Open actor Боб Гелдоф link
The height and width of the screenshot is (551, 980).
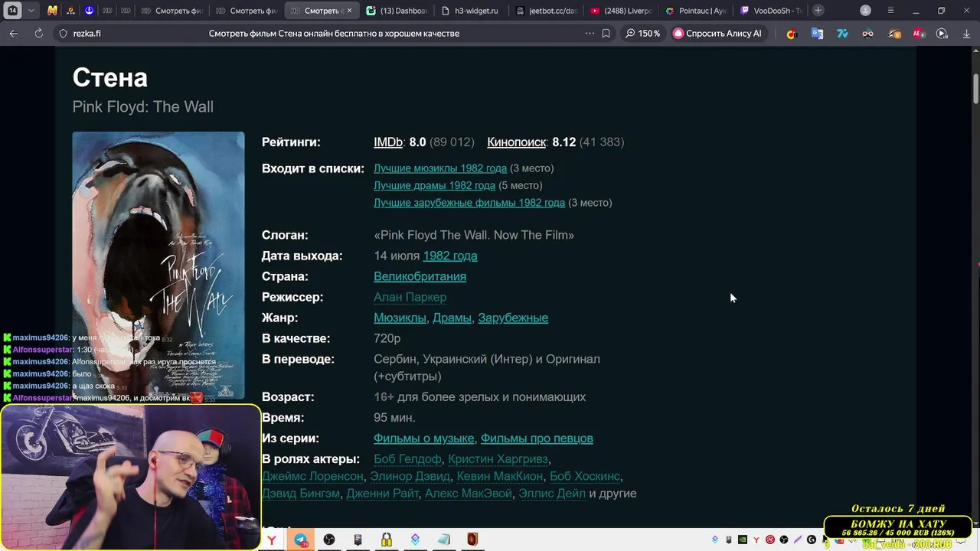pyautogui.click(x=407, y=459)
